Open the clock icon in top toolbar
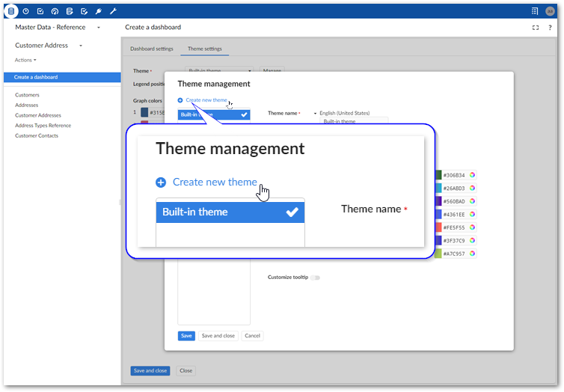The width and height of the screenshot is (564, 392). pos(26,11)
